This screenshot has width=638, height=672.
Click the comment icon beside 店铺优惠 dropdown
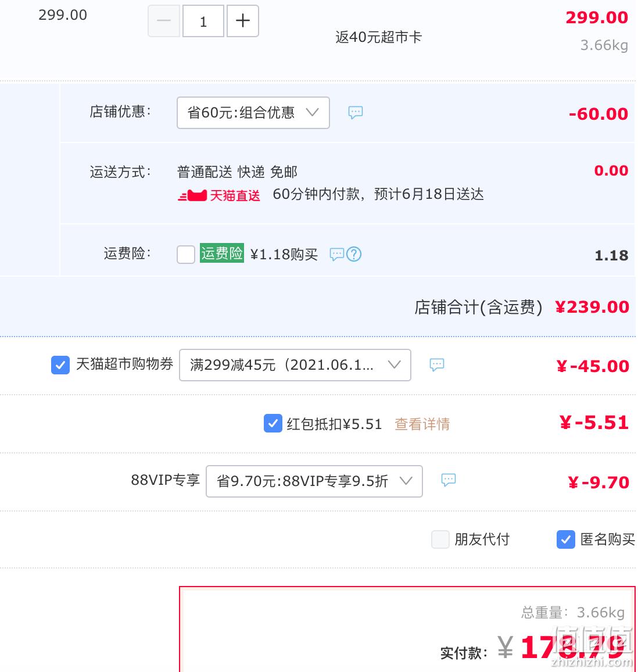coord(355,112)
